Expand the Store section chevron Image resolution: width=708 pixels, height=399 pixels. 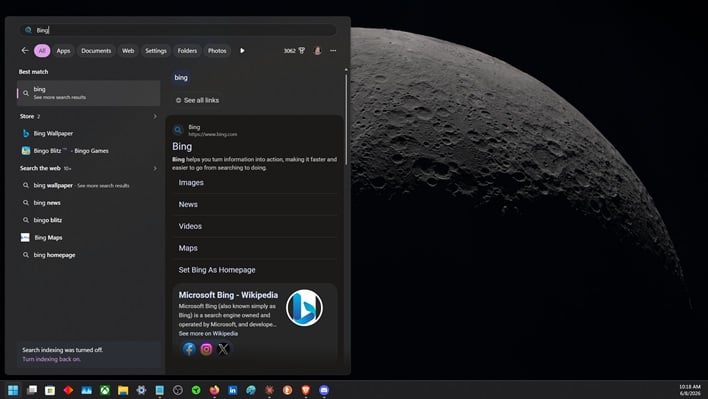155,116
